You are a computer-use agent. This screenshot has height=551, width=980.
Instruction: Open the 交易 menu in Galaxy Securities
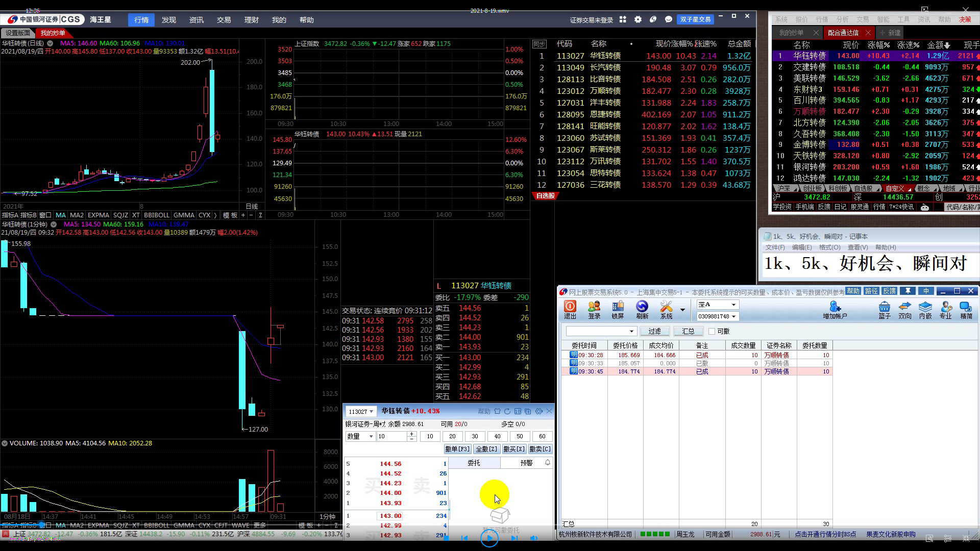click(x=224, y=20)
